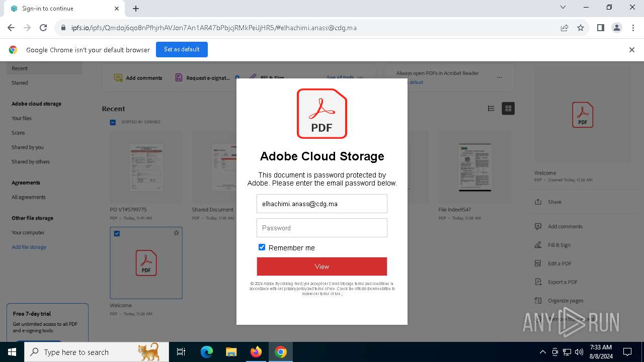Toggle the Sorted by opened select-all checkbox
The height and width of the screenshot is (362, 644).
coord(113,122)
